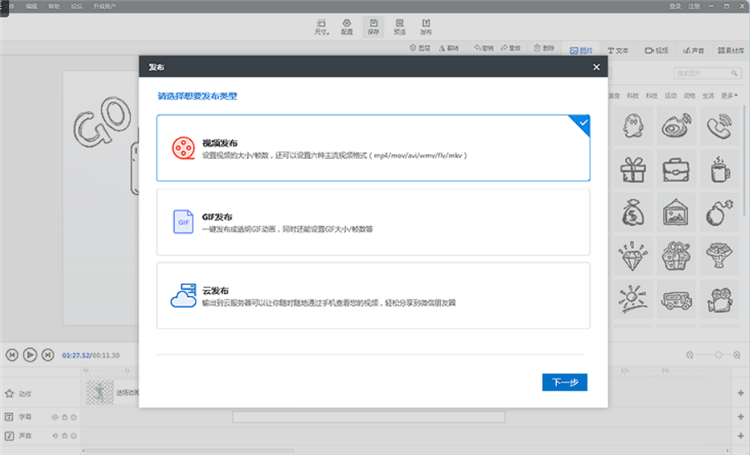Switch to the 视频 video tab
The image size is (750, 455).
[656, 49]
